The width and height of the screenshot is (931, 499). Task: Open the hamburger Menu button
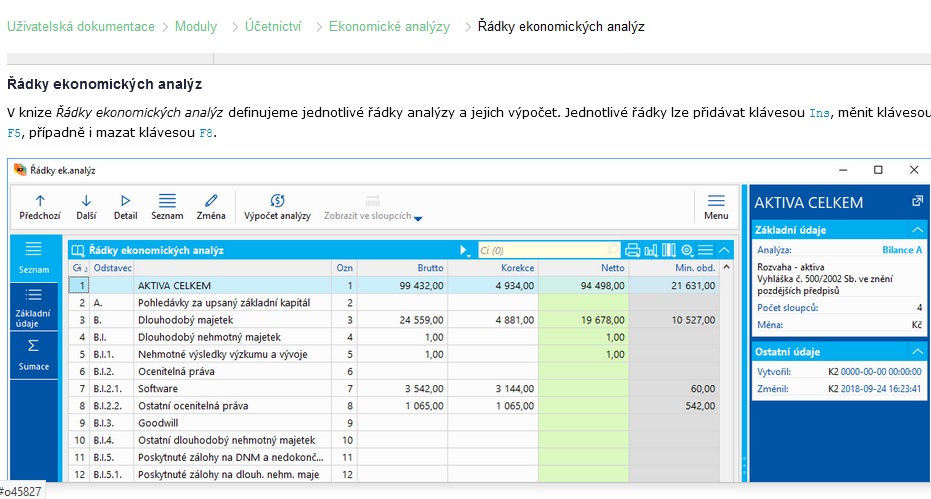coord(716,207)
